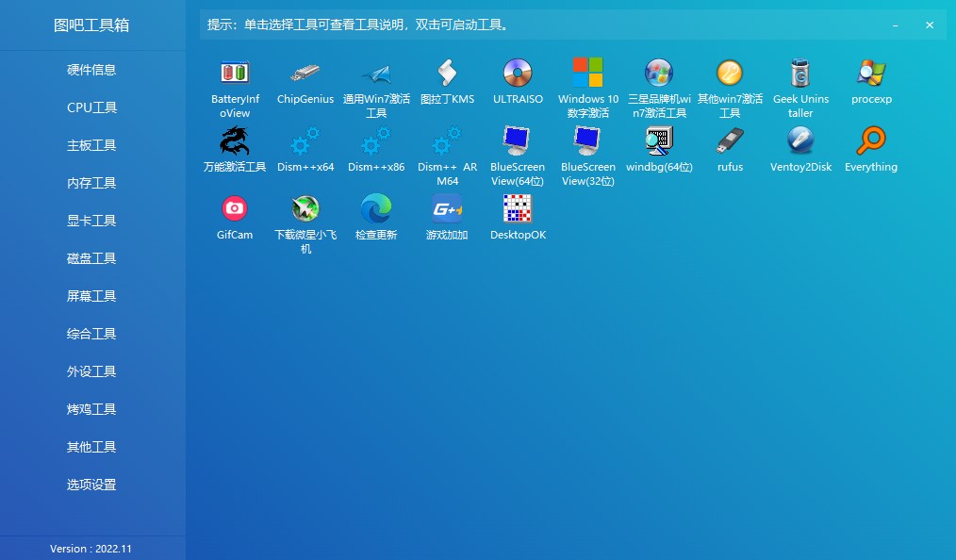Click the ChipGenius USB icon
The image size is (956, 560).
point(305,73)
